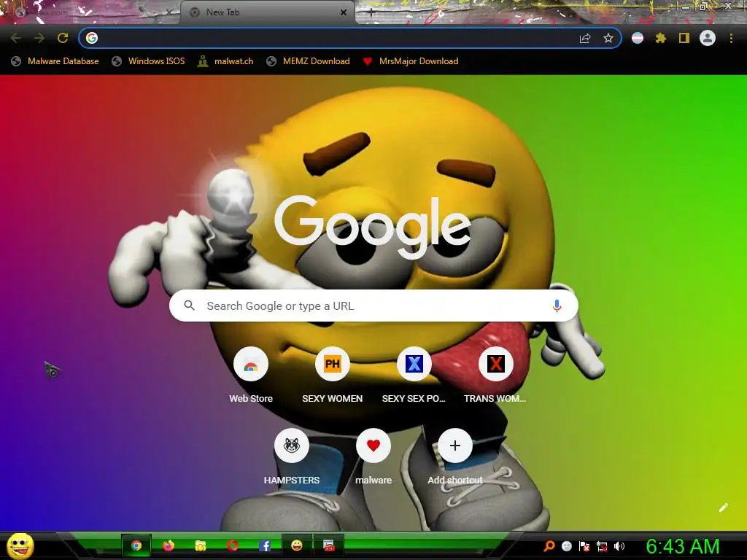Launch Opera from the taskbar
The height and width of the screenshot is (560, 747).
[x=233, y=545]
